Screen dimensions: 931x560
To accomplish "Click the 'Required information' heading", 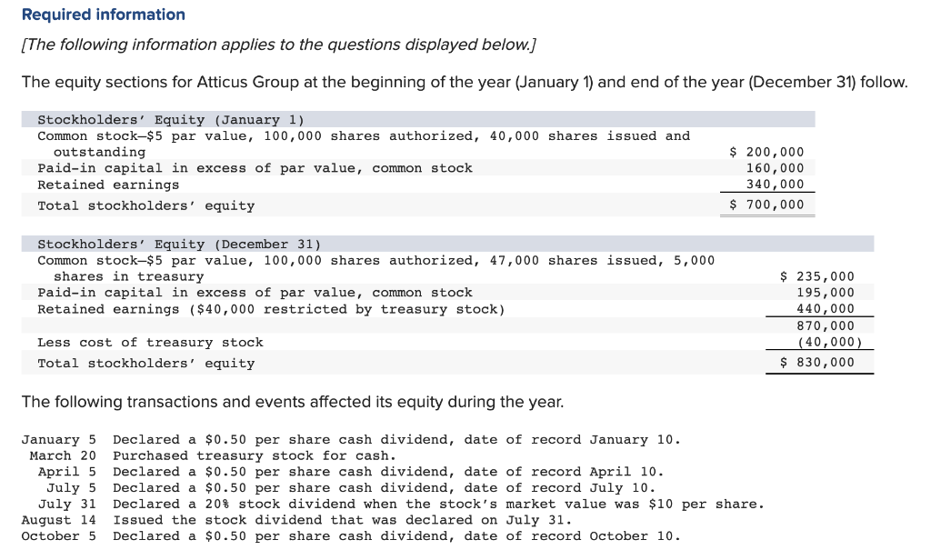I will pos(104,15).
